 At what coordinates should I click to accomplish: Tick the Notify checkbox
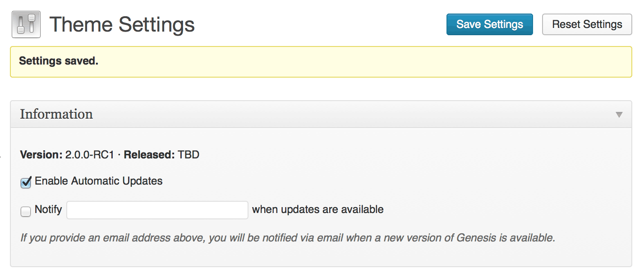pos(26,211)
